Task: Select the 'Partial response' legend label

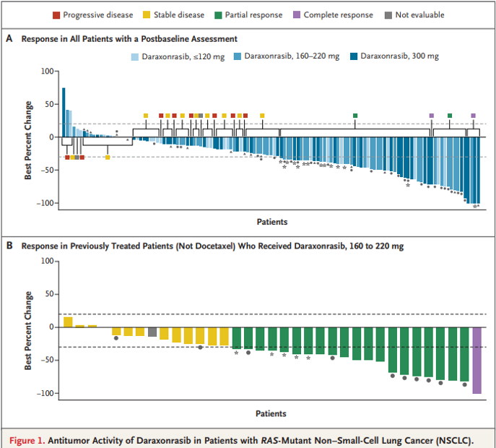Action: (x=253, y=15)
